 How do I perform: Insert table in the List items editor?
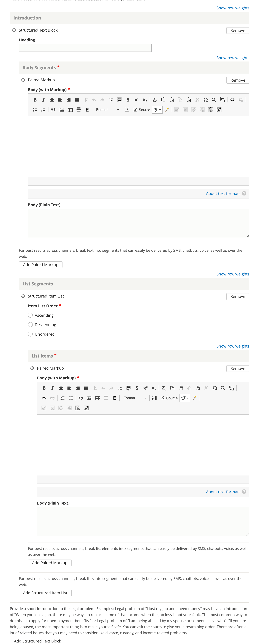98,398
